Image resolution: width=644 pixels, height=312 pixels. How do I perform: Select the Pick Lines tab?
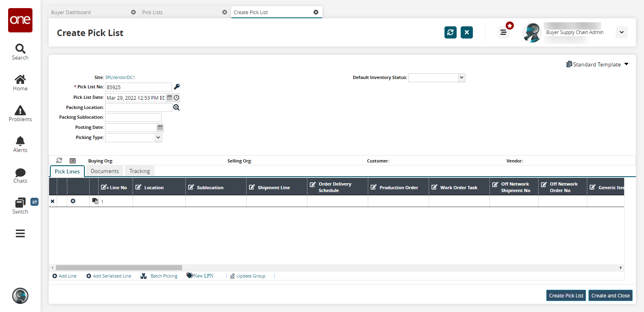67,171
